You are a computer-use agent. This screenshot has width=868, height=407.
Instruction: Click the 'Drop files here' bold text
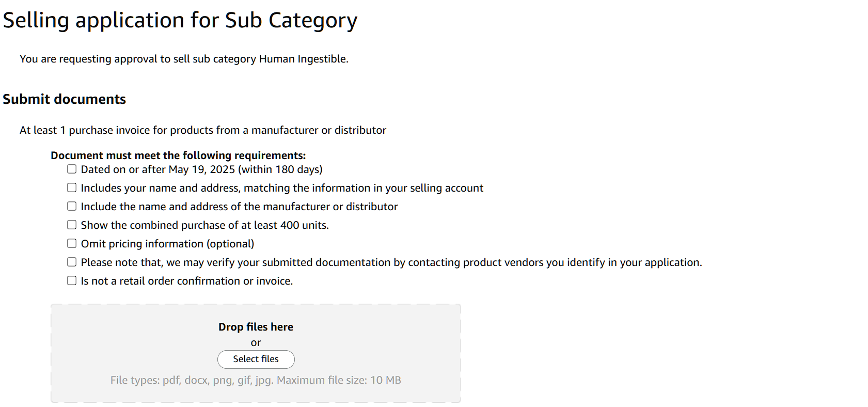click(x=256, y=327)
